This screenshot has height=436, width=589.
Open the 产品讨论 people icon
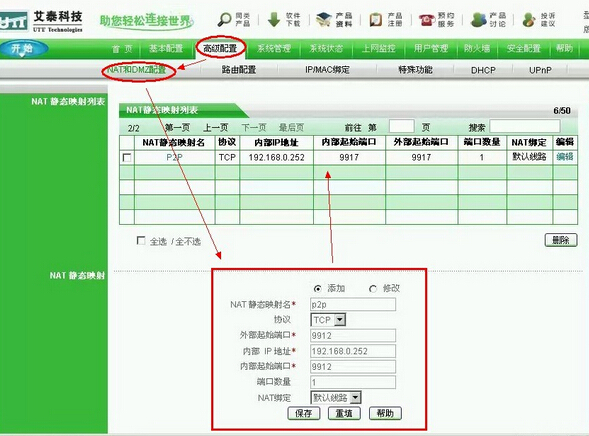(x=479, y=20)
